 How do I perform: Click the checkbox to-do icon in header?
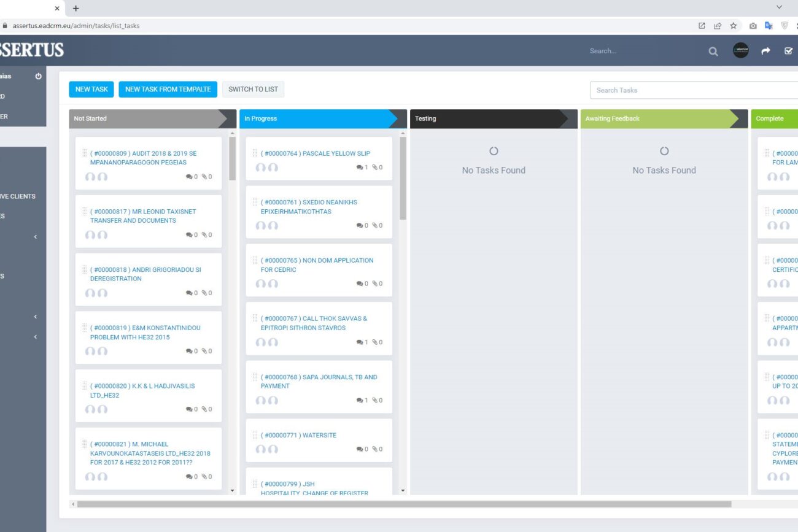tap(789, 52)
